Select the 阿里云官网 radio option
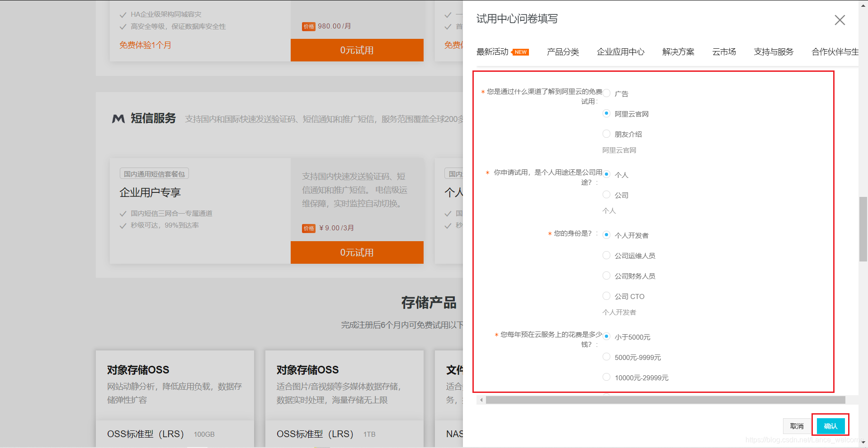868x448 pixels. 607,113
